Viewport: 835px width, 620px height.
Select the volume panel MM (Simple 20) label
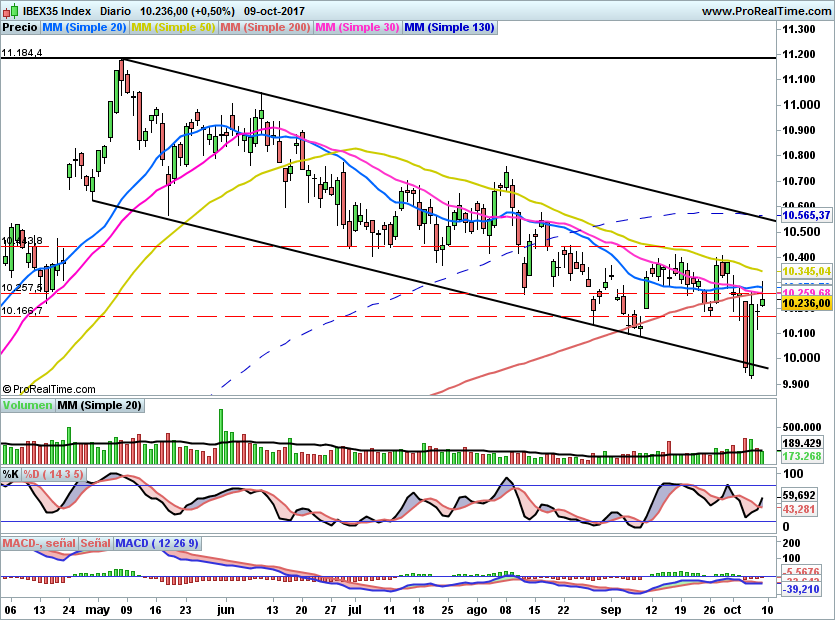click(x=100, y=405)
